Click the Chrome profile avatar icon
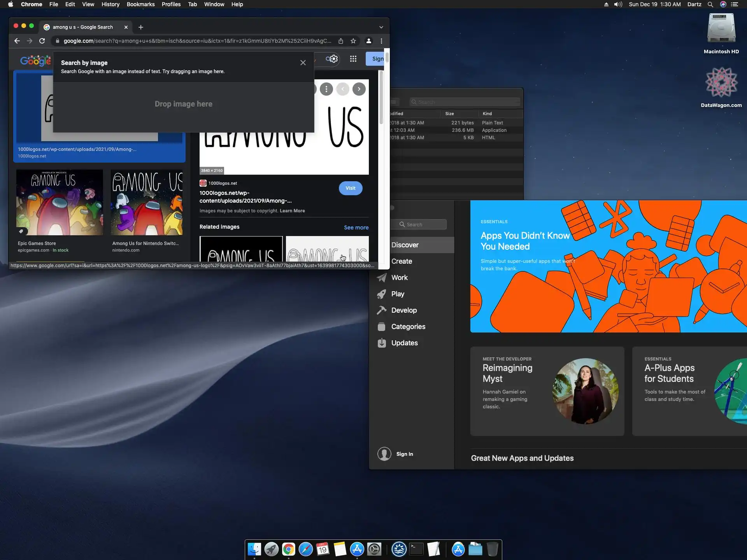The width and height of the screenshot is (747, 560). tap(368, 41)
